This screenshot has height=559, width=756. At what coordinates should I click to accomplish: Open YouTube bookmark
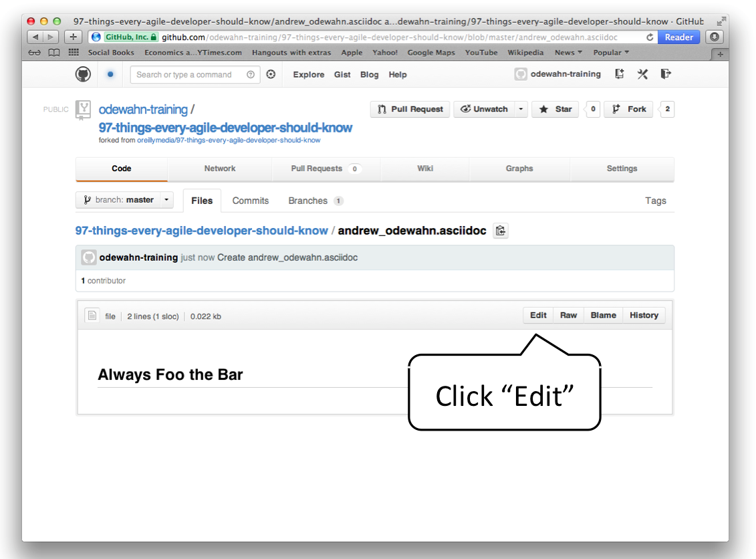[x=481, y=53]
